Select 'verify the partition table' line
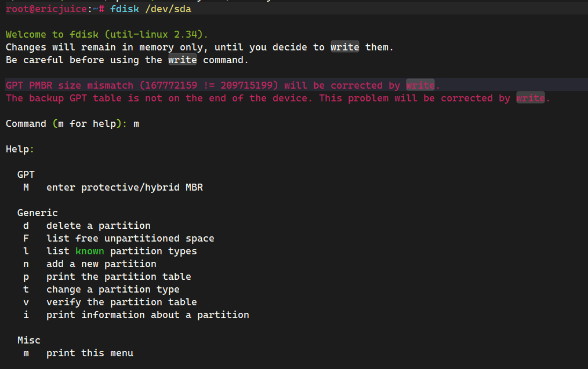 (121, 302)
